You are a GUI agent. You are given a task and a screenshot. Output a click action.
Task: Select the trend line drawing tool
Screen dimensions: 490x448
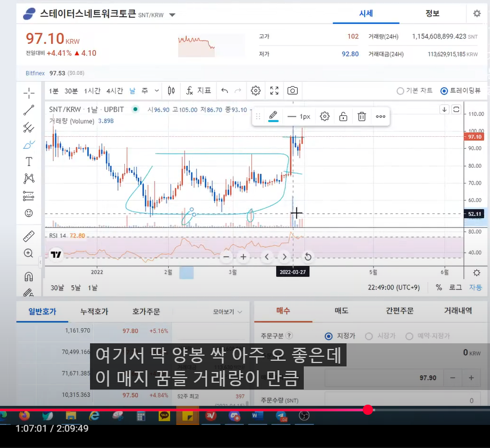click(x=29, y=110)
